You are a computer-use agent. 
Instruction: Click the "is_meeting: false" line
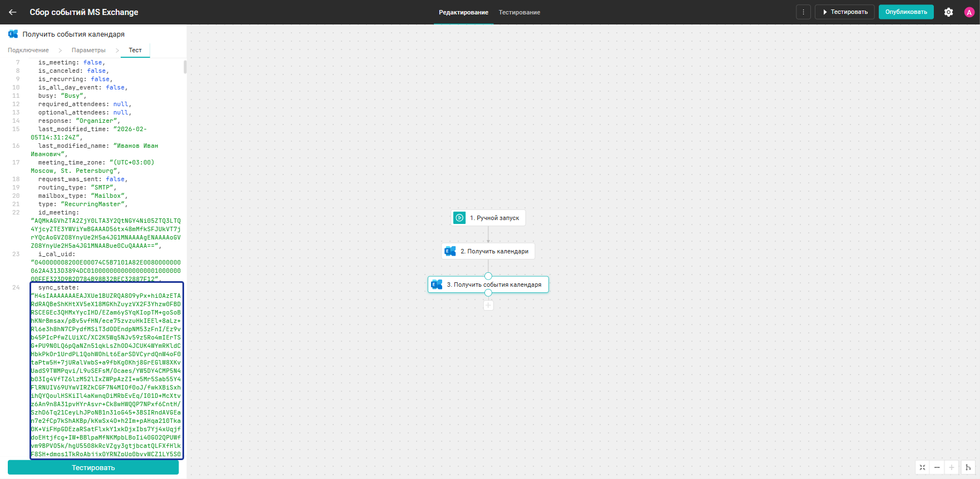pos(71,62)
